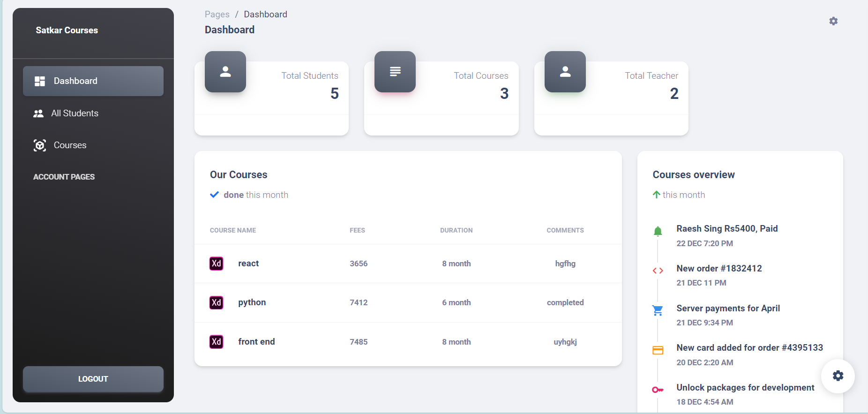Click the ACCOUNT PAGES sidebar heading

point(64,177)
